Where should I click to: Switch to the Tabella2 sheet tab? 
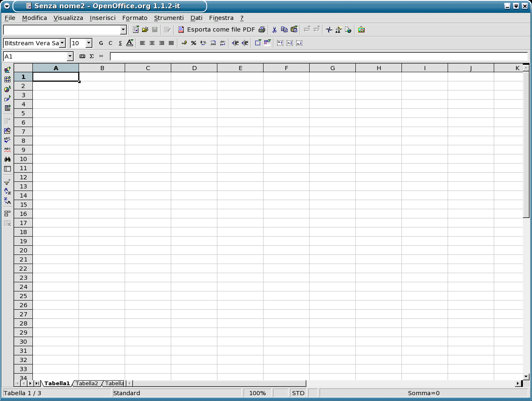(x=87, y=383)
